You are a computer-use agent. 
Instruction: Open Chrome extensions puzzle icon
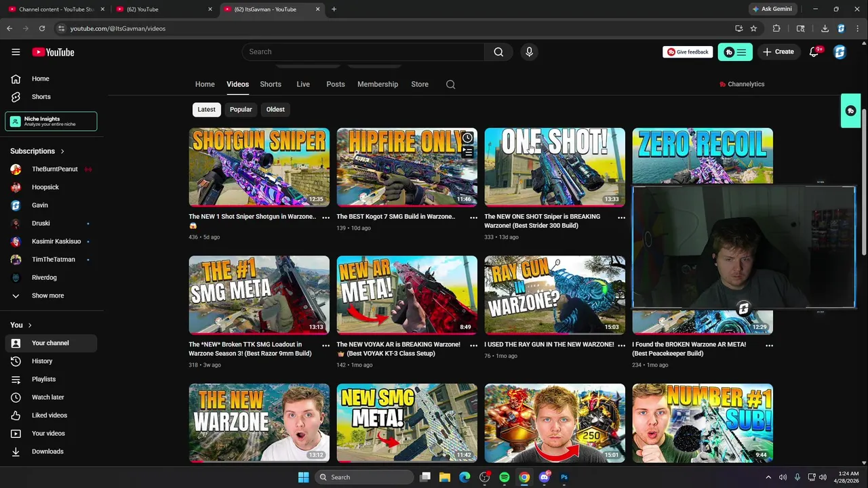point(776,28)
